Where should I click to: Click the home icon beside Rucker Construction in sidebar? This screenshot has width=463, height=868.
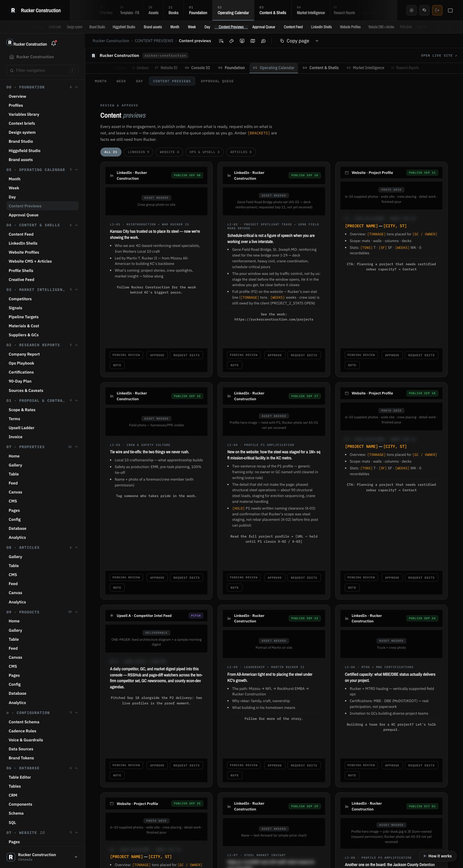(12, 57)
